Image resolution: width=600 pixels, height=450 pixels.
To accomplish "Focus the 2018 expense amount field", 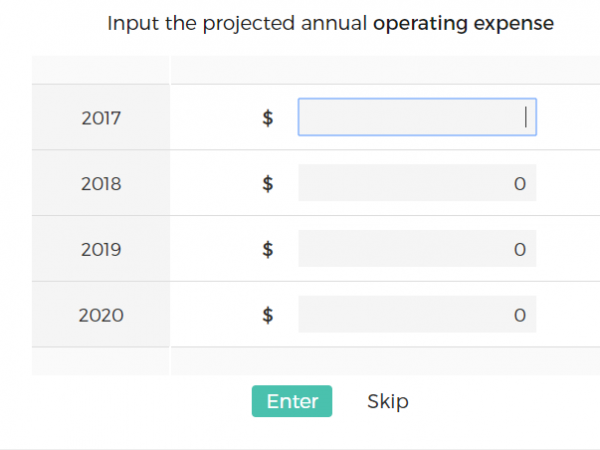I will (417, 183).
